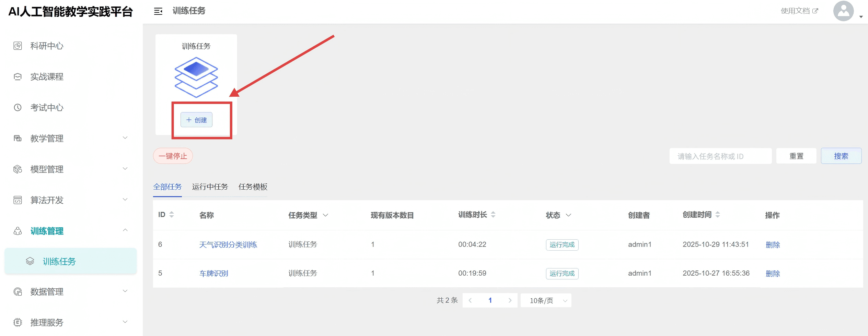Switch to the 任务模板 tab
This screenshot has width=868, height=336.
point(253,187)
